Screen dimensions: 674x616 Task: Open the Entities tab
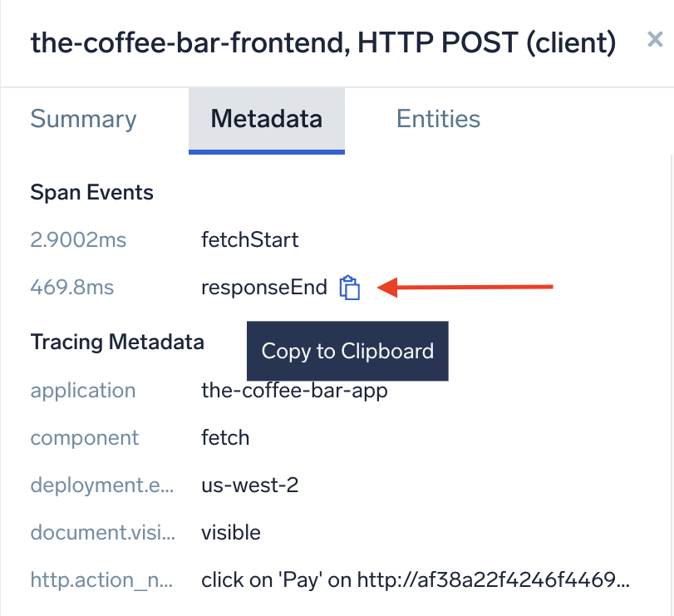click(438, 119)
